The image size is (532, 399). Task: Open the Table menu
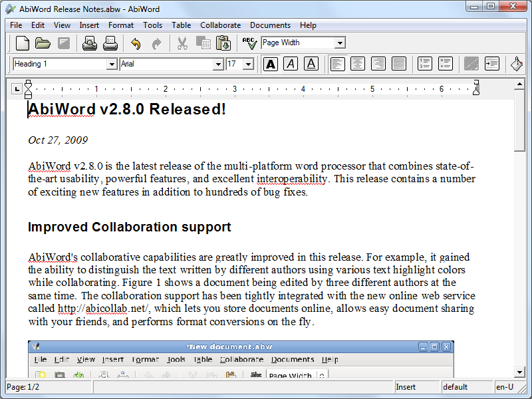[x=181, y=25]
